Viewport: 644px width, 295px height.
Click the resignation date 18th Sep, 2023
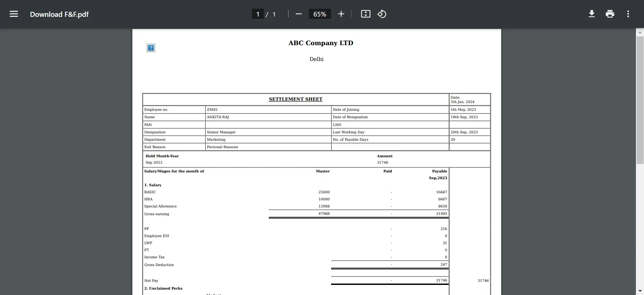(x=464, y=117)
